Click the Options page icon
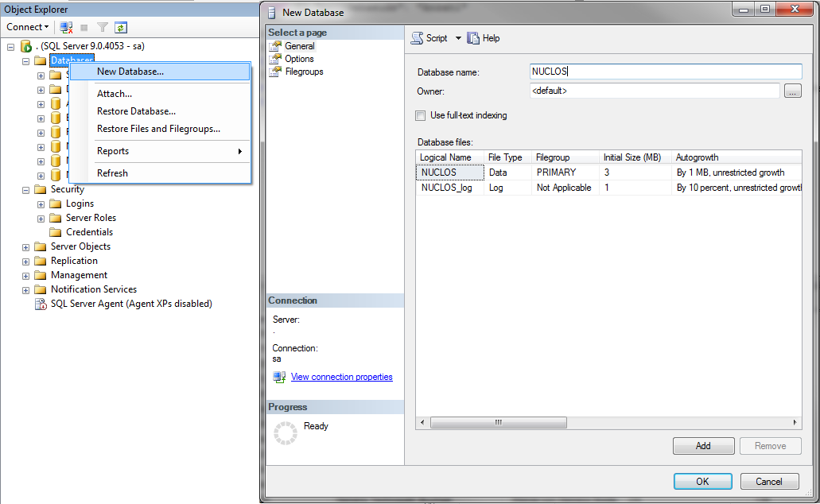820x504 pixels. (276, 59)
